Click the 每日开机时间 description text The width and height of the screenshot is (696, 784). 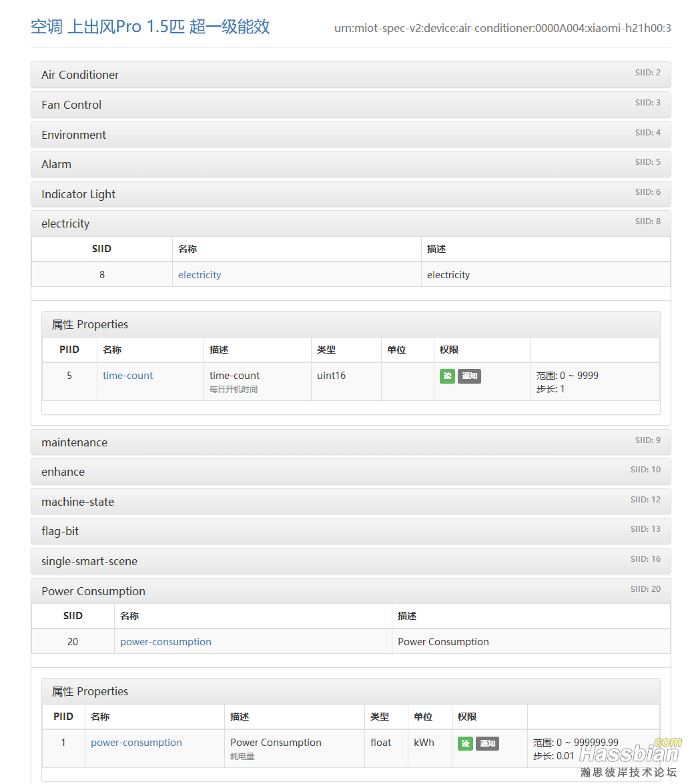234,390
